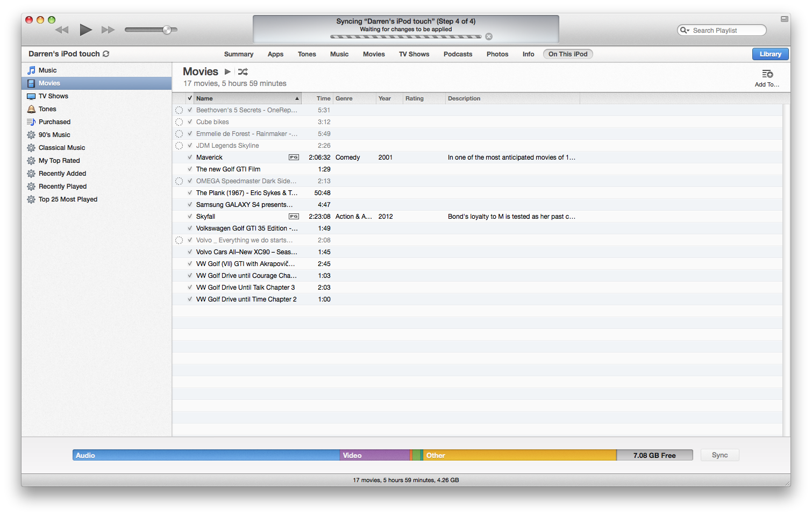
Task: Open the Top 25 Most Played playlist
Action: 97,199
